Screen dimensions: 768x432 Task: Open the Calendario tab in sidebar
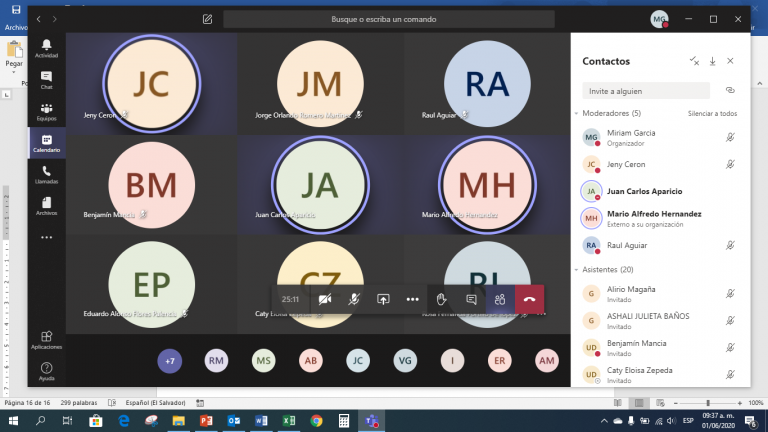point(47,142)
